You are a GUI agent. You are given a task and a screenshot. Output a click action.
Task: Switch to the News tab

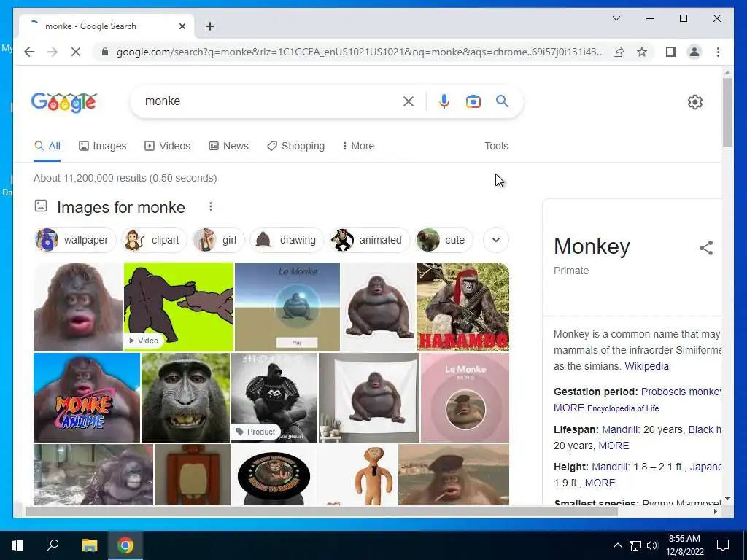pyautogui.click(x=228, y=146)
